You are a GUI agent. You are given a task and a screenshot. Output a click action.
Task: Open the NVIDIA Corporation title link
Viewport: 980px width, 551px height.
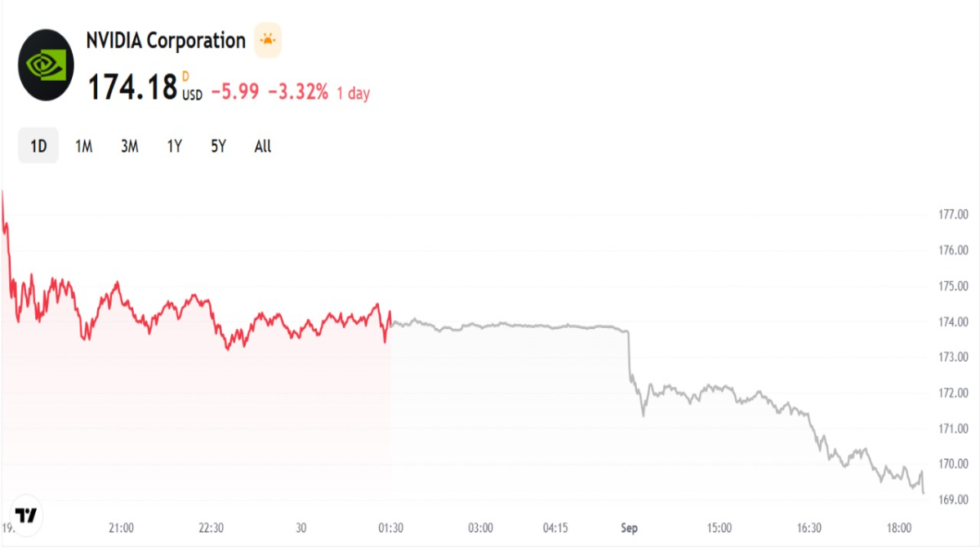[166, 41]
